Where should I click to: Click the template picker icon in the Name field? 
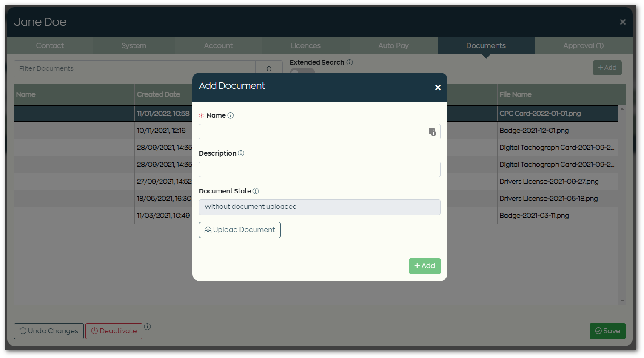click(432, 132)
